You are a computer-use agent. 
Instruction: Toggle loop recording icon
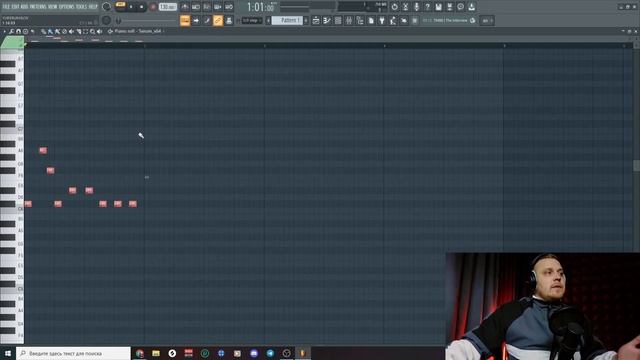229,7
